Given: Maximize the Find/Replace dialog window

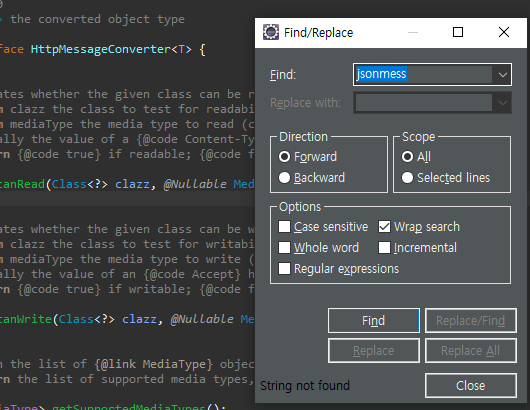Looking at the screenshot, I should coord(458,32).
